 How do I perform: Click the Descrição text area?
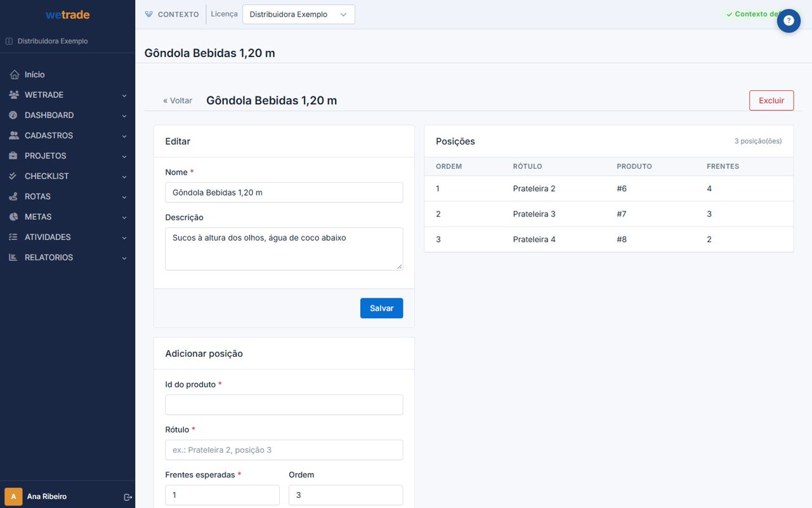284,249
